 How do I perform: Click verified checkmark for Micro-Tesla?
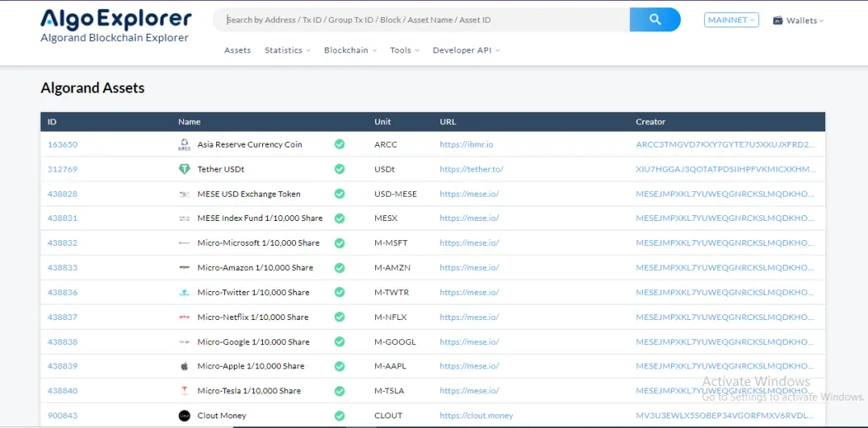pos(340,391)
